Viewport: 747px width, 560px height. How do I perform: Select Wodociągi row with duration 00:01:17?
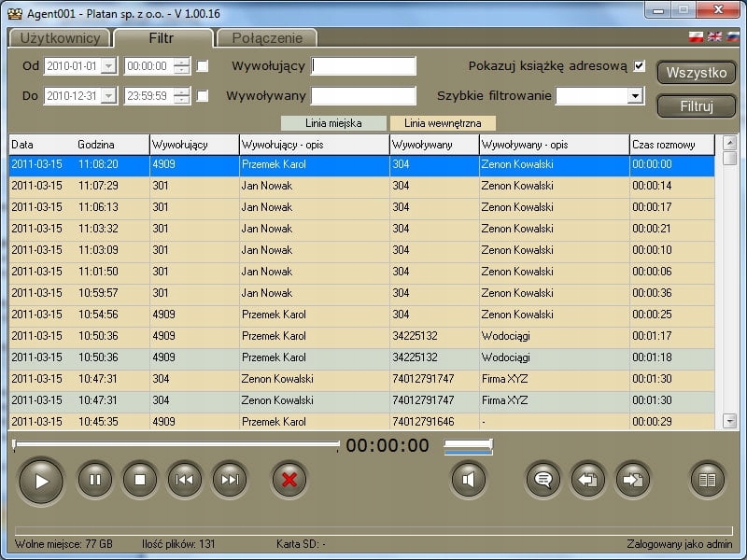pyautogui.click(x=361, y=336)
